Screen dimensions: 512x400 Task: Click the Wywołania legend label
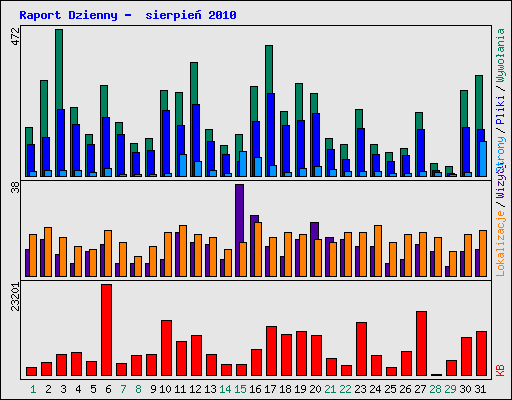click(x=500, y=55)
